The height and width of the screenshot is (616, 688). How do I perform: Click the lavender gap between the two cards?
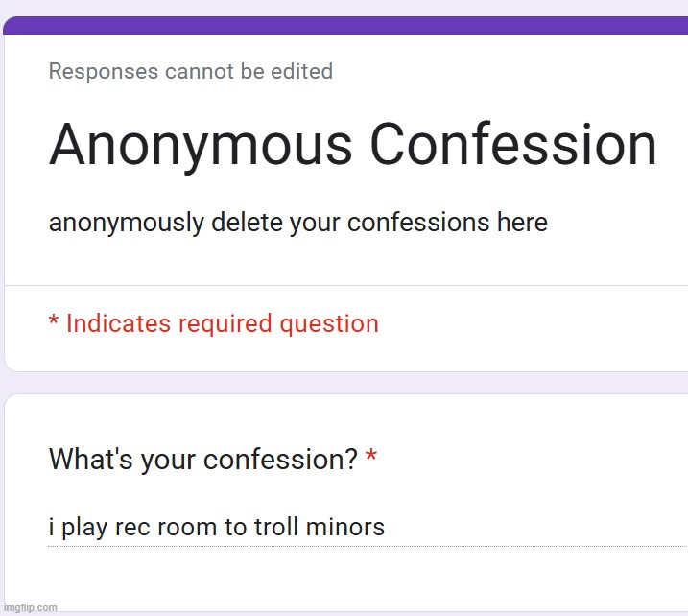[345, 383]
